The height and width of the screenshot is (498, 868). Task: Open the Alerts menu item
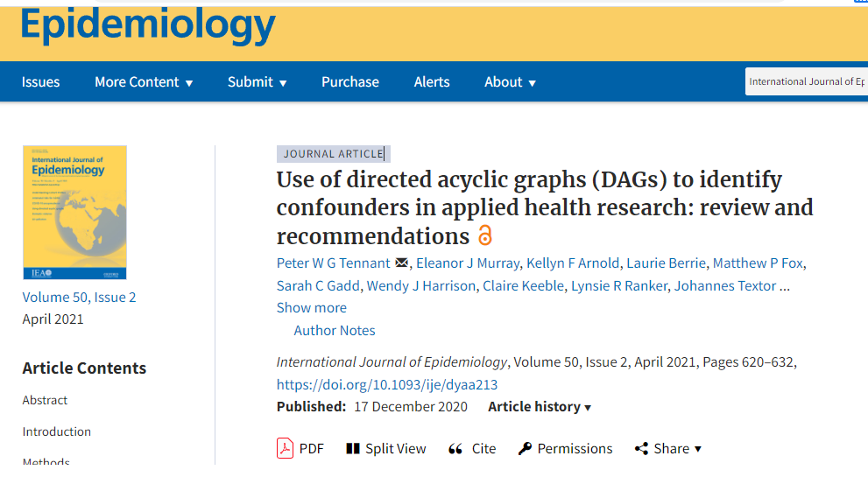point(432,82)
